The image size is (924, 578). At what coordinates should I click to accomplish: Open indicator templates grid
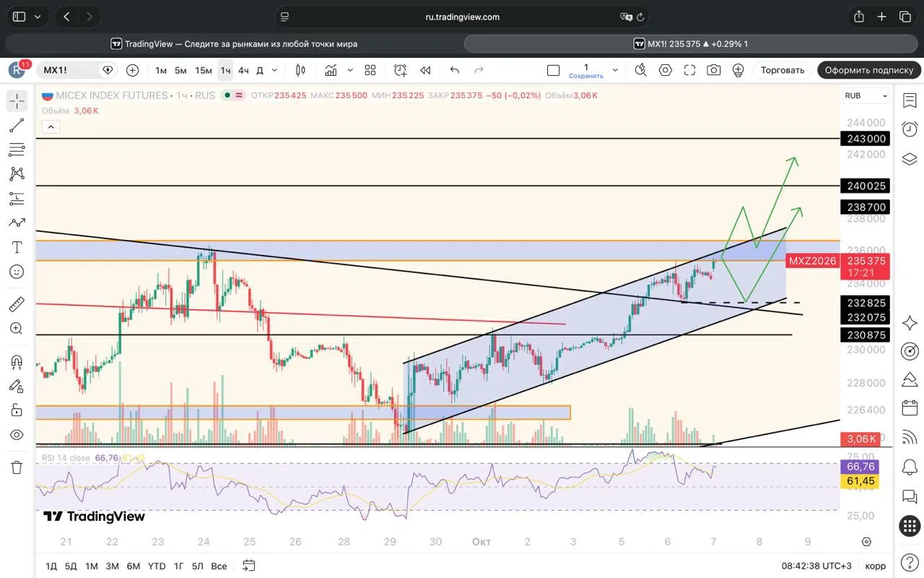pos(370,70)
